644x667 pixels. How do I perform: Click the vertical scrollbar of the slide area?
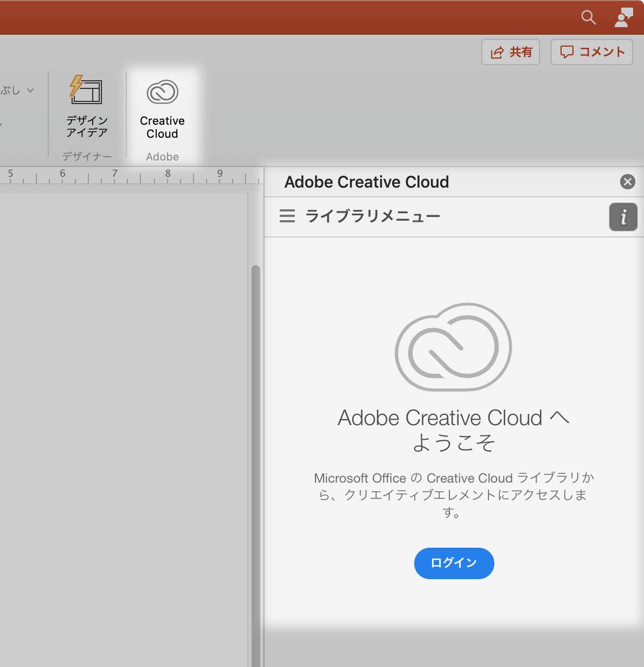256,466
